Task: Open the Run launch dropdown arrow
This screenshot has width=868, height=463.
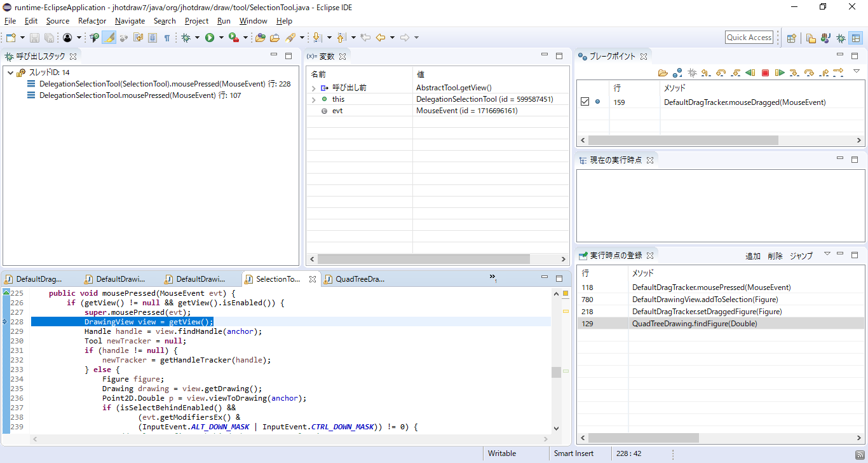Action: (x=221, y=38)
